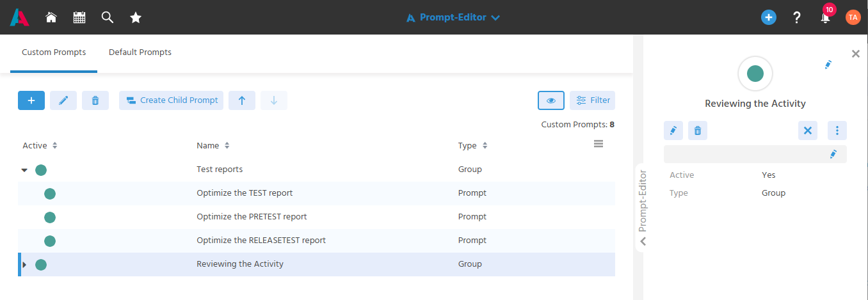Edit selected prompt via toolbar pencil
This screenshot has height=300, width=868.
(x=63, y=100)
